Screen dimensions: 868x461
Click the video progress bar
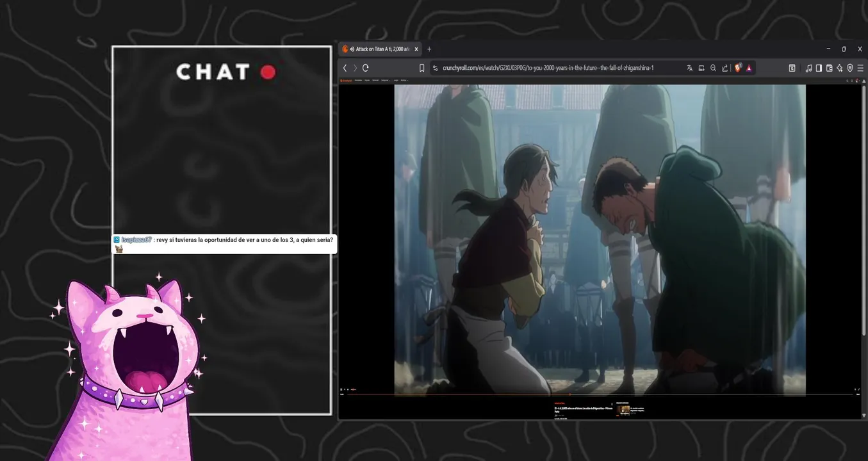click(600, 394)
